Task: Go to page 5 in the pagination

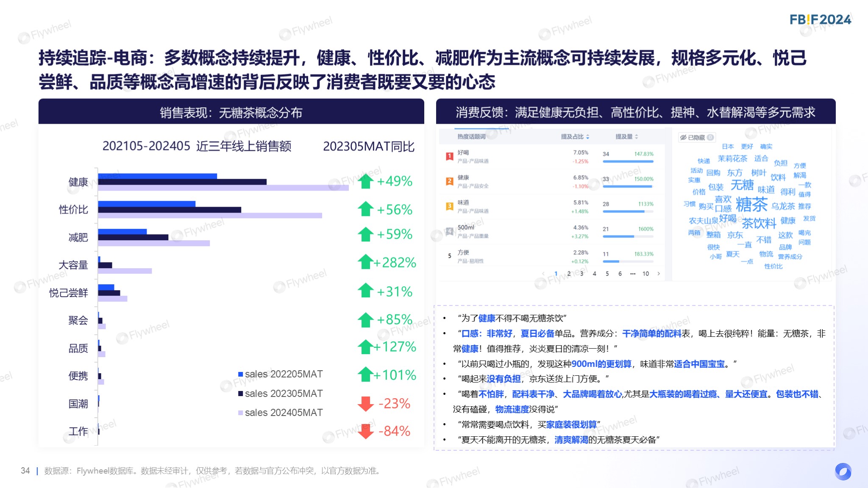Action: tap(607, 274)
